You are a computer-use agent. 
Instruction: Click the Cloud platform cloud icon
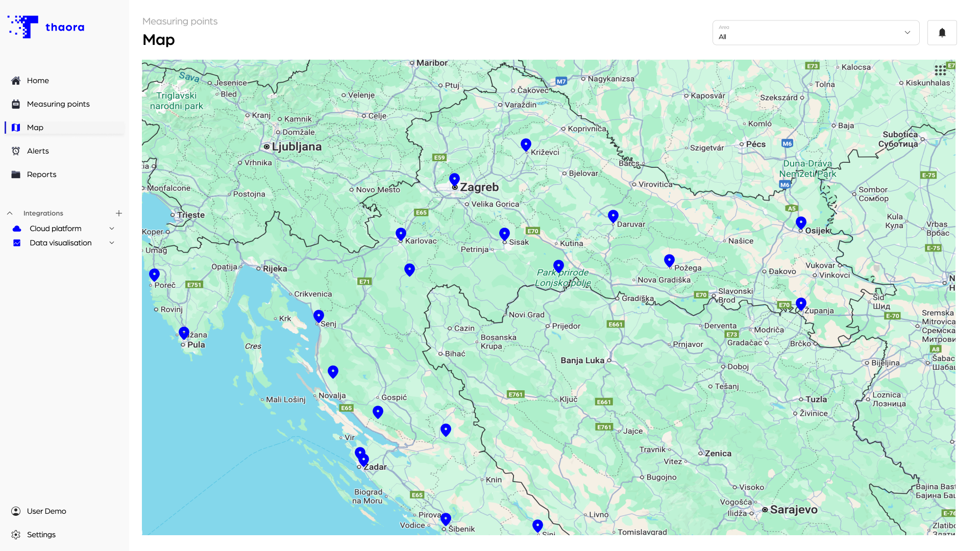17,229
